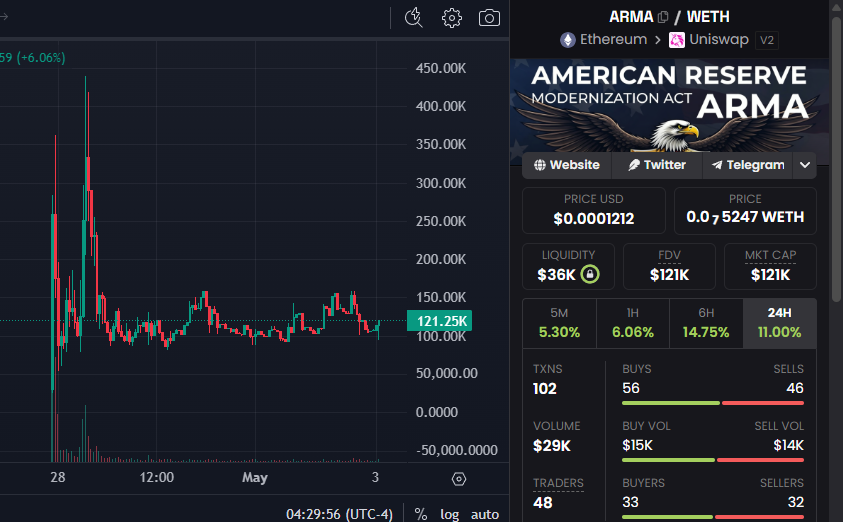Click the ARMA / WETH pair title
The width and height of the screenshot is (843, 522).
[669, 17]
